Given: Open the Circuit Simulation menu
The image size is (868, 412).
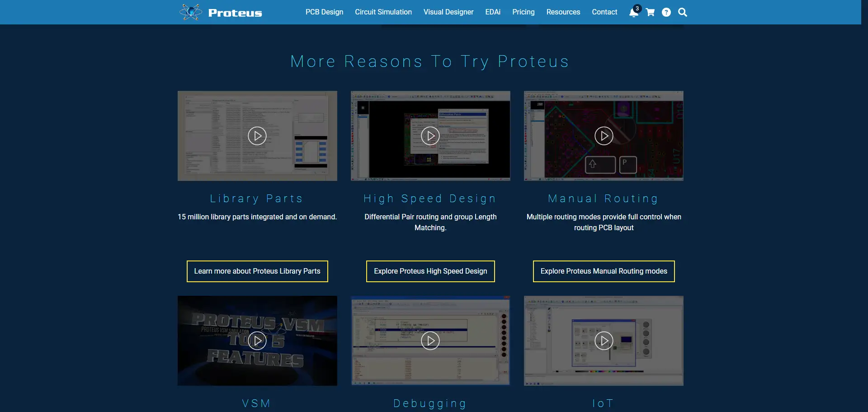Looking at the screenshot, I should [x=383, y=12].
